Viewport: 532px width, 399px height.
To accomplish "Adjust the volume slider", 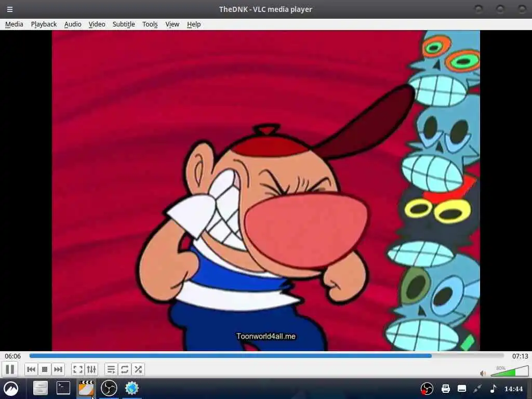I will click(x=510, y=371).
